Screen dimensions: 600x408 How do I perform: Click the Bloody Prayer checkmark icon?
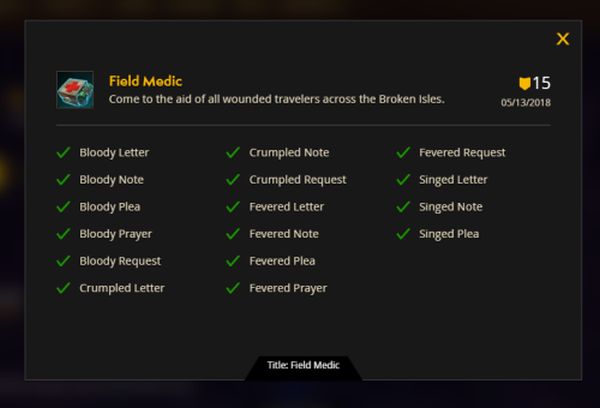tap(63, 233)
